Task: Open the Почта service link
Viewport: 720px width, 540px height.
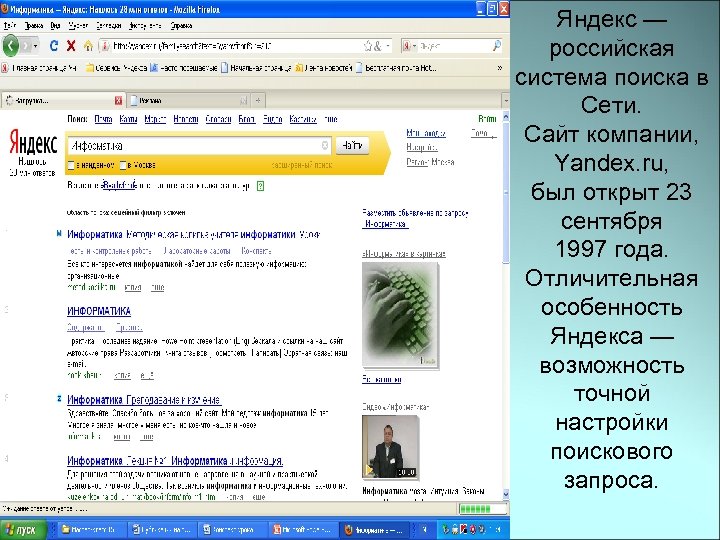Action: pos(103,119)
